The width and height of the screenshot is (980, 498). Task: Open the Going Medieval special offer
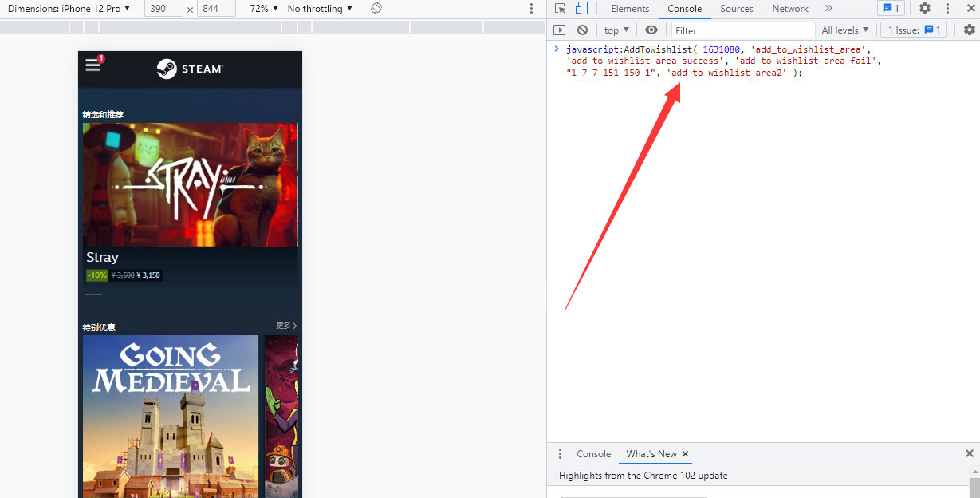point(171,416)
